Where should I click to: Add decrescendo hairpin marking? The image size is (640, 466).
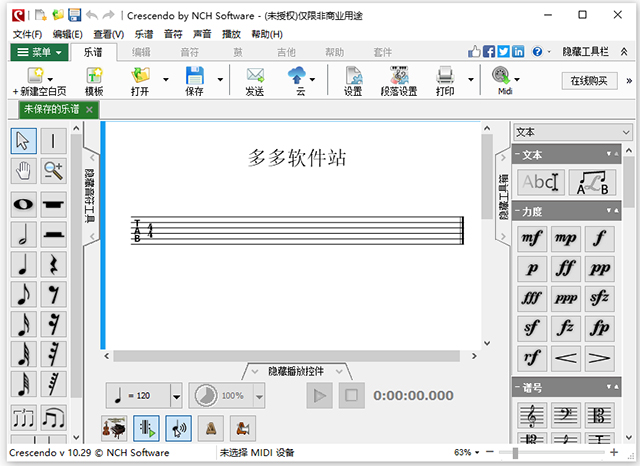click(600, 358)
